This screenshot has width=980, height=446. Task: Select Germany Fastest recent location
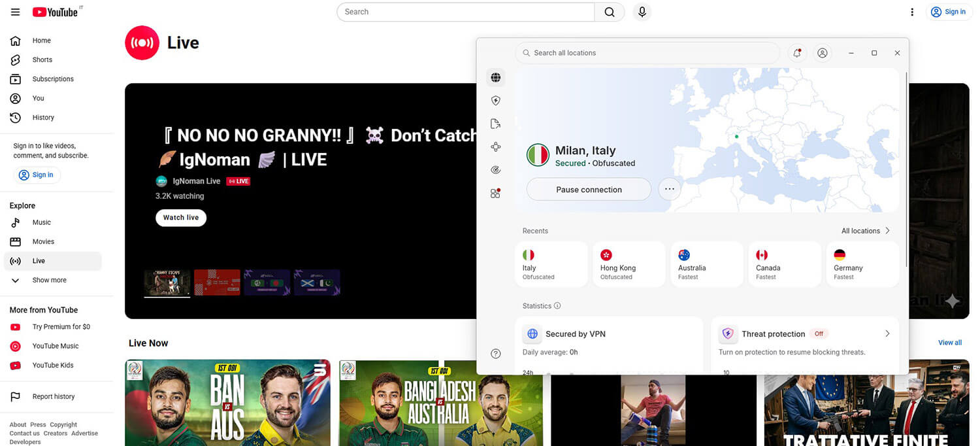coord(862,264)
